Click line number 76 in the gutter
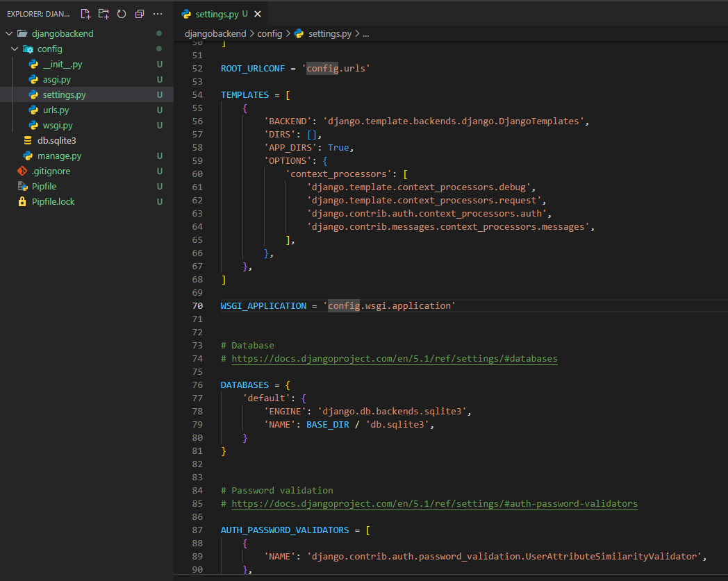728x581 pixels. (x=197, y=385)
